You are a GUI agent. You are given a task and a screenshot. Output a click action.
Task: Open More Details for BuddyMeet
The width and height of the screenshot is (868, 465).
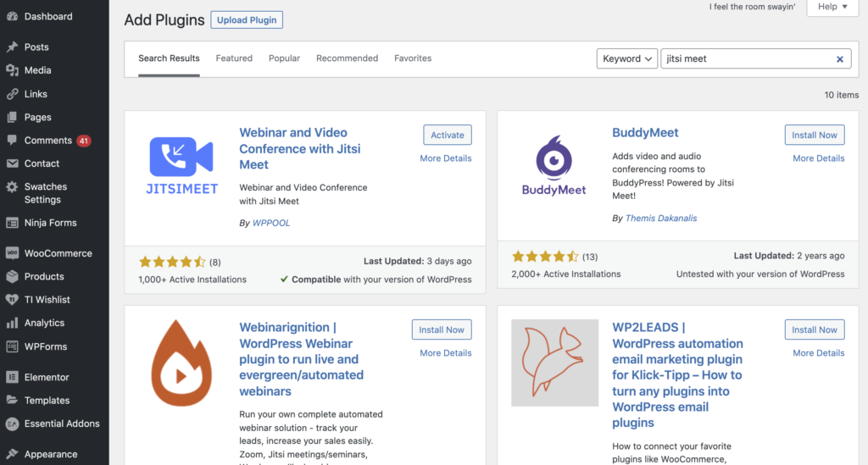pyautogui.click(x=819, y=158)
